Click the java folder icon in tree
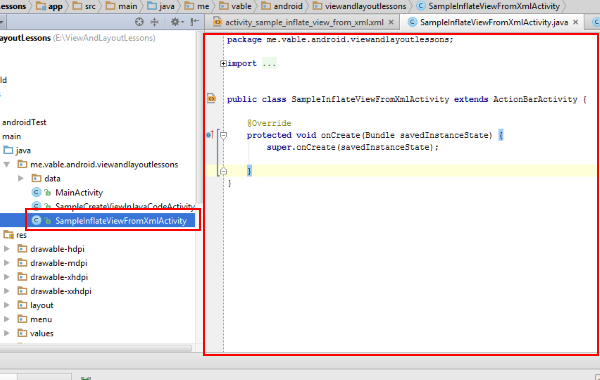The image size is (600, 380). point(8,150)
